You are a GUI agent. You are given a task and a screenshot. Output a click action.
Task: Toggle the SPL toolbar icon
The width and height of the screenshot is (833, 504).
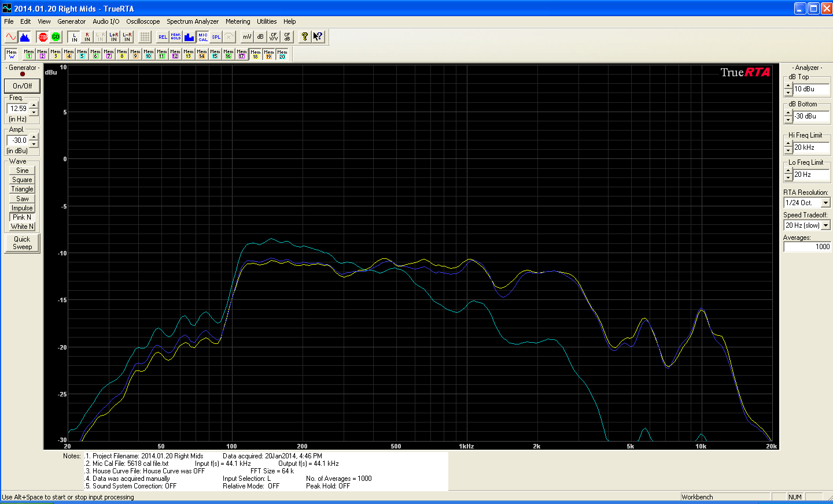pyautogui.click(x=216, y=37)
